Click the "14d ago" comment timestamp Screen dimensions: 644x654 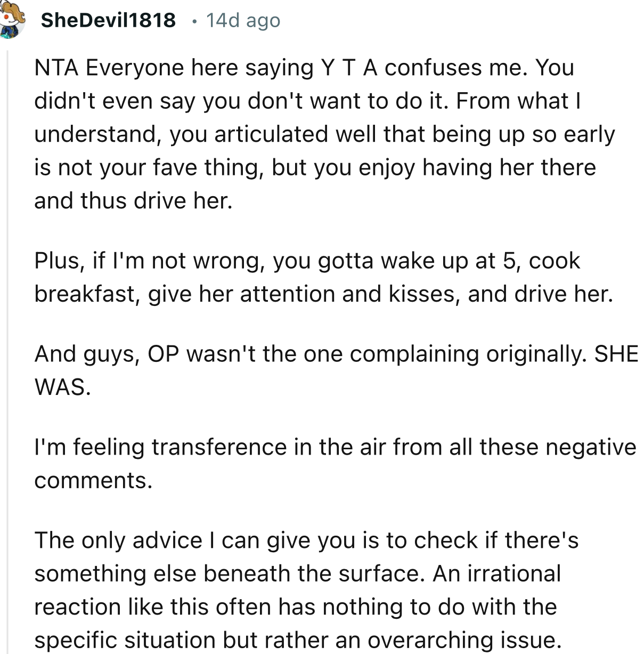tap(243, 20)
